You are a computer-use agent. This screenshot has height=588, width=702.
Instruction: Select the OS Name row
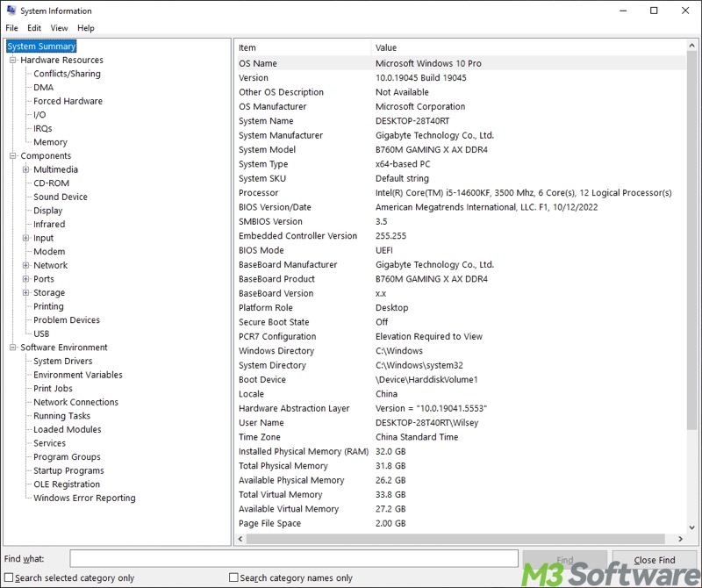(460, 63)
